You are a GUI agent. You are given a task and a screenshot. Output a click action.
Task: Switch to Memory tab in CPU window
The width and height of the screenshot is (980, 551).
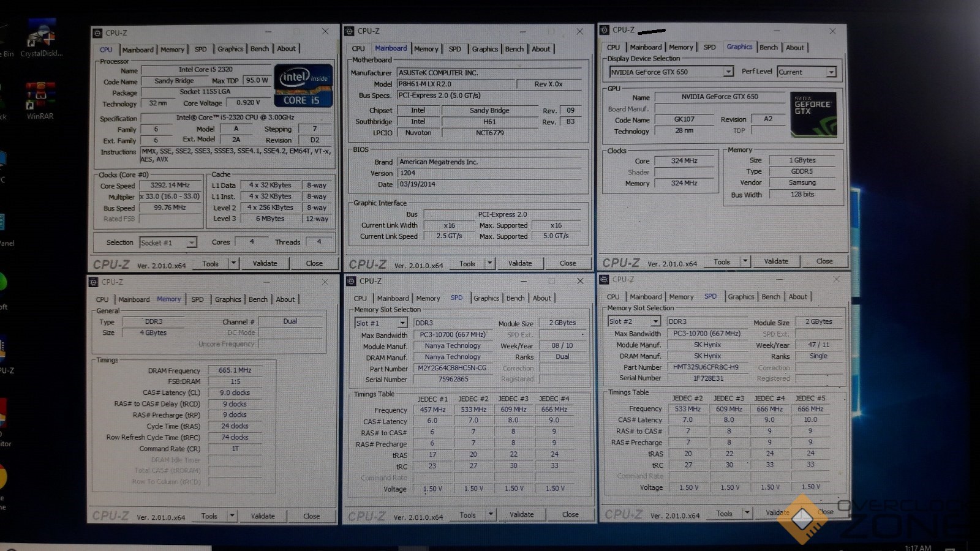tap(172, 50)
